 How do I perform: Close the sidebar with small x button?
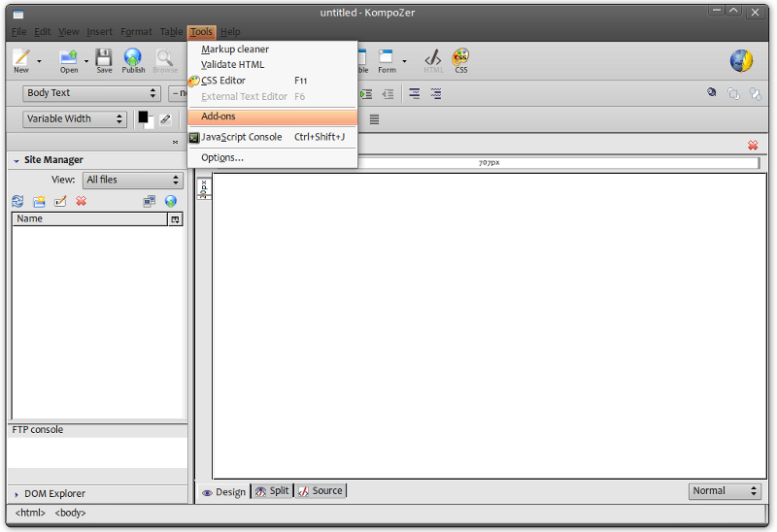pyautogui.click(x=176, y=142)
